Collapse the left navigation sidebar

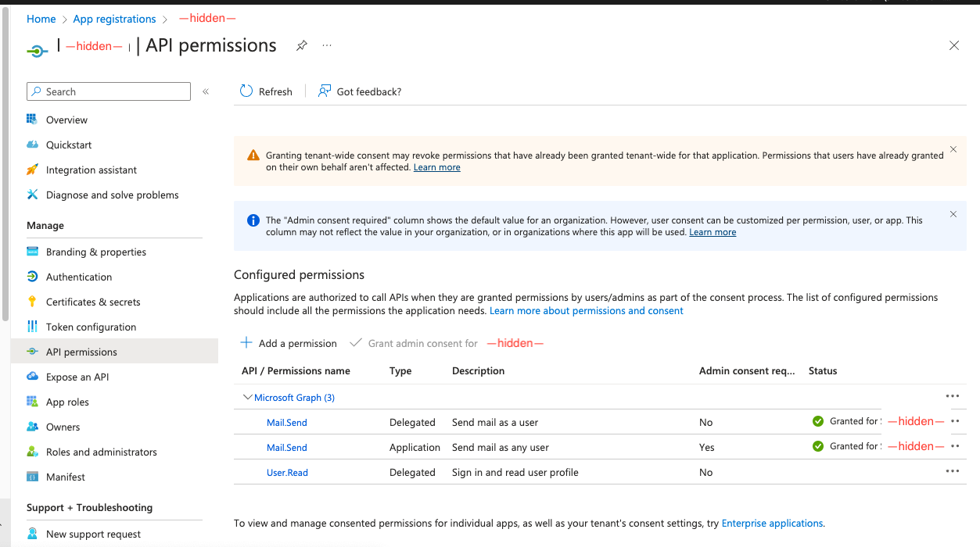tap(206, 91)
